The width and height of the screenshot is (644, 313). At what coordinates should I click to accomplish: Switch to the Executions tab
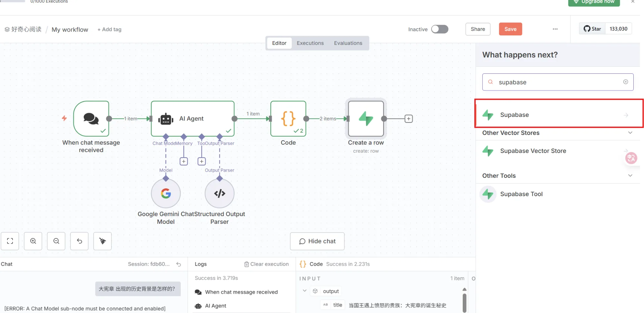click(x=310, y=43)
